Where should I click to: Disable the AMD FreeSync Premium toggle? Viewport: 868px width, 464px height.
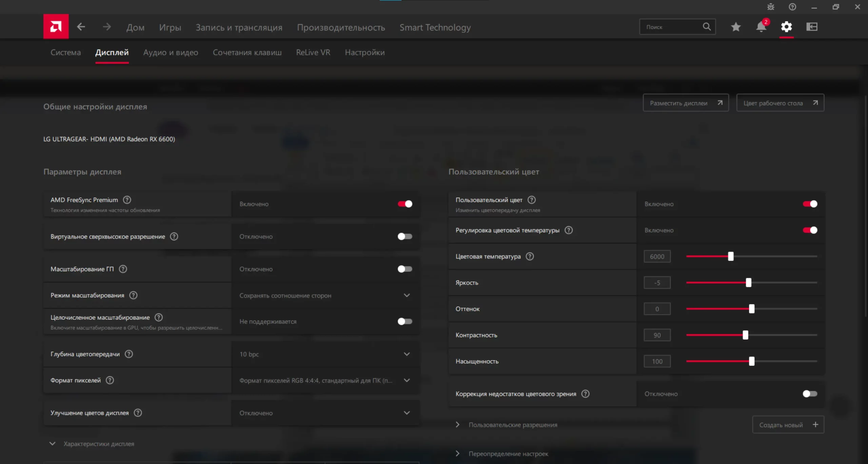click(405, 204)
